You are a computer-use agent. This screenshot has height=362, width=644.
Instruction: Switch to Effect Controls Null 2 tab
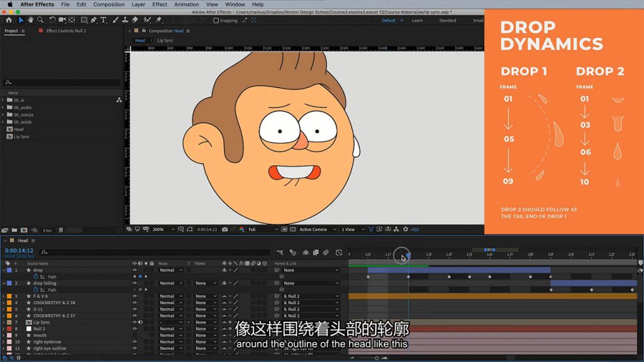pyautogui.click(x=65, y=31)
